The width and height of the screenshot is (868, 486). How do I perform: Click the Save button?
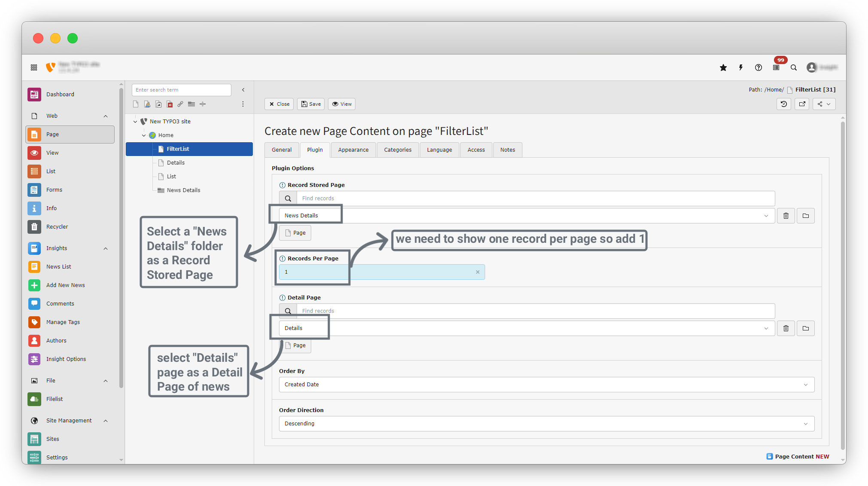[x=311, y=104]
